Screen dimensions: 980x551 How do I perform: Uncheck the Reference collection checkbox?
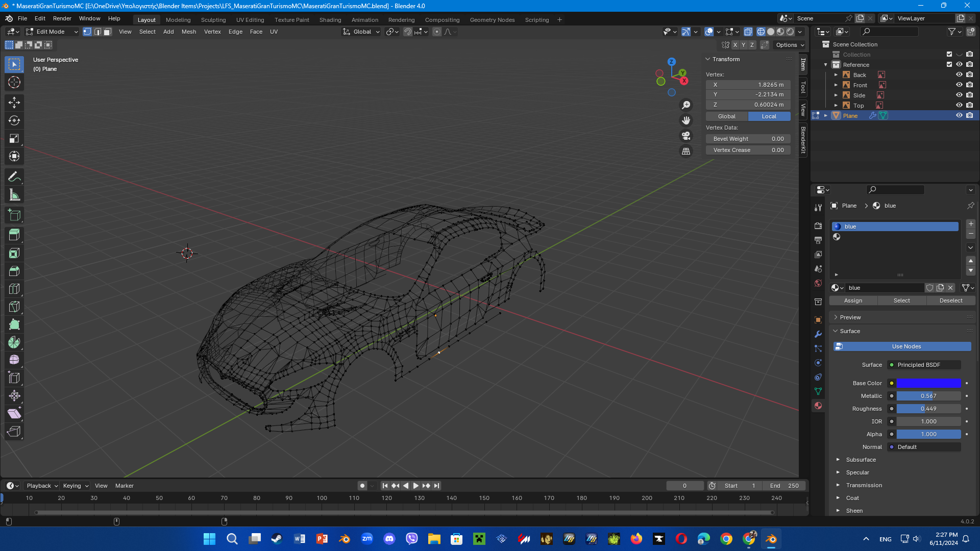[x=949, y=65]
